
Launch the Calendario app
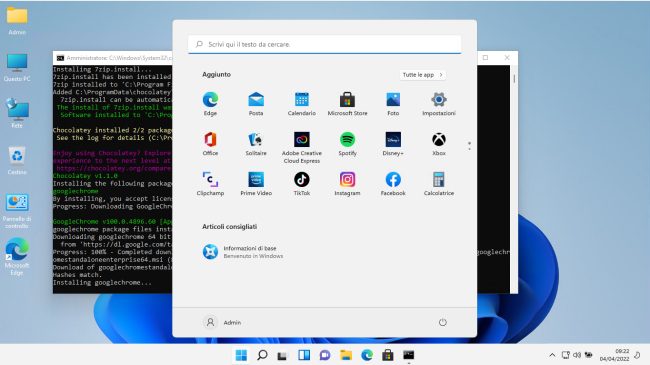(x=302, y=104)
